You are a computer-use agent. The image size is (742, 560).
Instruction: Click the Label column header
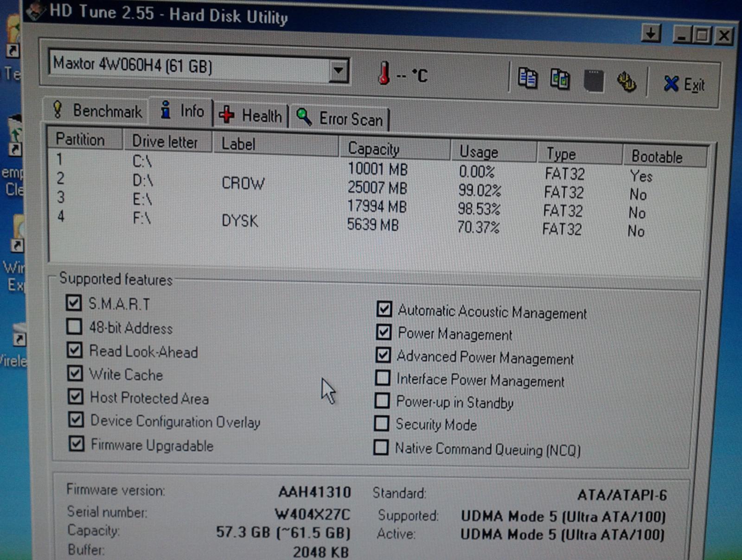pos(275,144)
